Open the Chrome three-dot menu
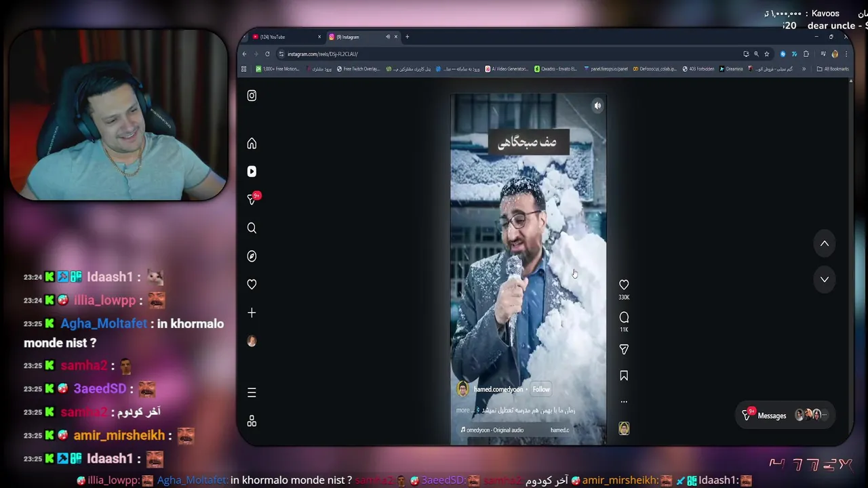 coord(846,54)
